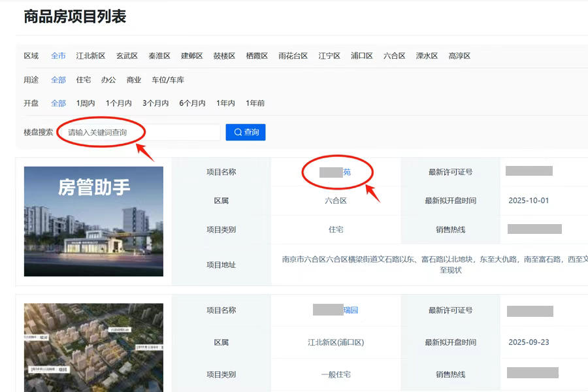Choose 1年前 opening time filter
Screen dimensions: 588x392
point(255,103)
